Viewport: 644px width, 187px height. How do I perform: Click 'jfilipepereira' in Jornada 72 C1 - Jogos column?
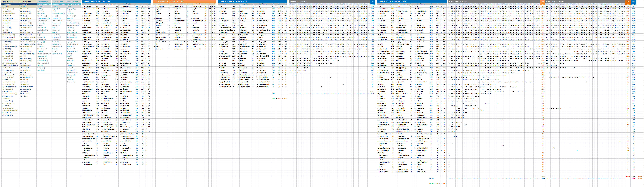pyautogui.click(x=162, y=23)
